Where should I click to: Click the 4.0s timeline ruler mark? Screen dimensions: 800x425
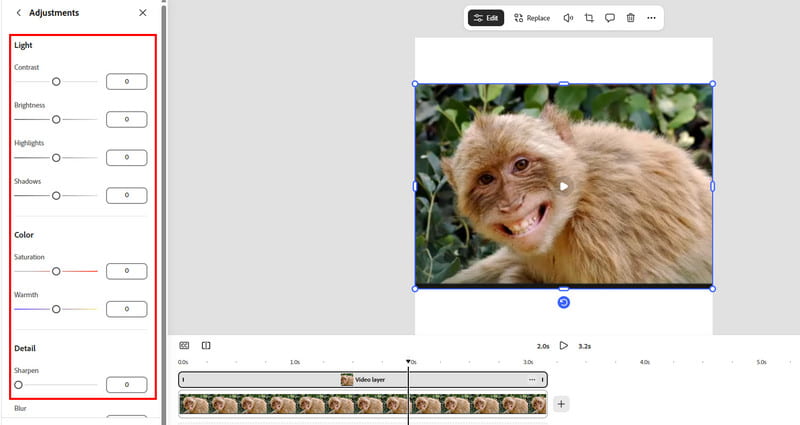click(x=645, y=362)
